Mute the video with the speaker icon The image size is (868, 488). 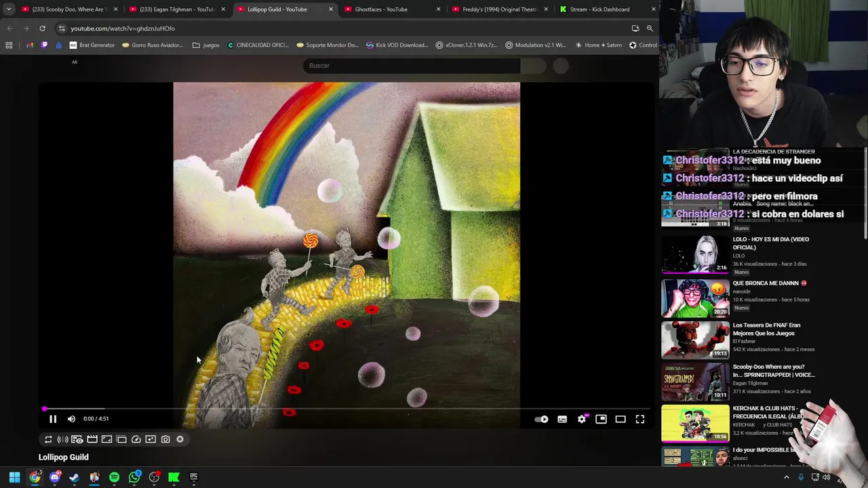pyautogui.click(x=71, y=419)
